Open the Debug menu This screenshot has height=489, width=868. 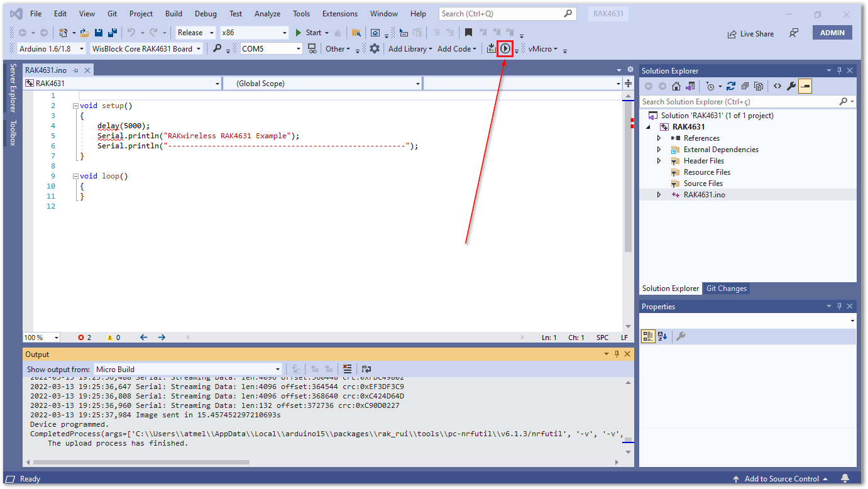206,13
